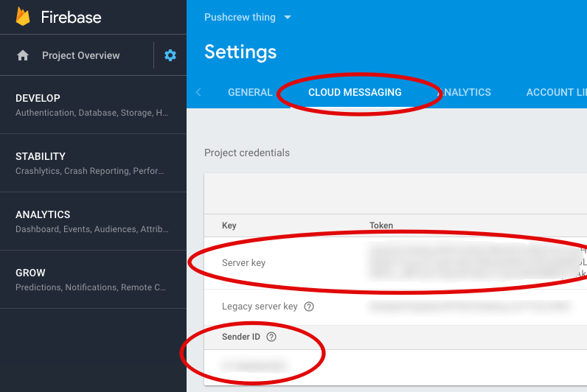
Task: Open the settings gear icon
Action: [x=170, y=55]
